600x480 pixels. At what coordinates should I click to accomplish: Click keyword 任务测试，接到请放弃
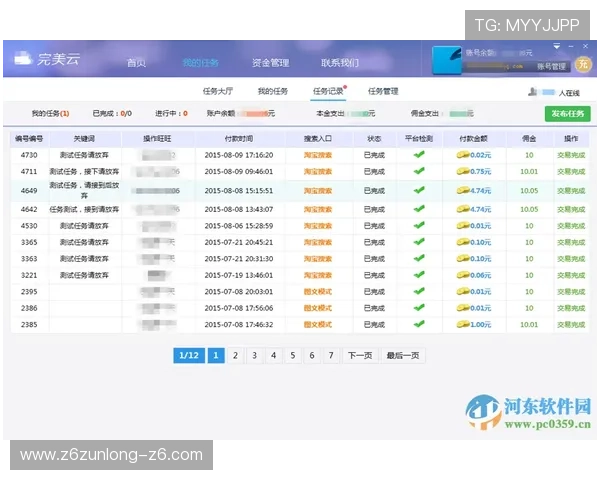click(x=84, y=209)
